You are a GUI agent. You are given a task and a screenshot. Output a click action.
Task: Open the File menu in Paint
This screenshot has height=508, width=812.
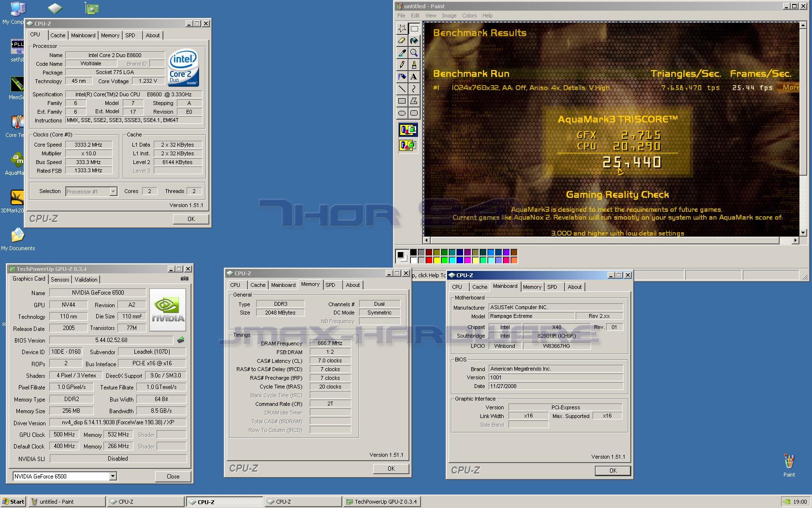(401, 15)
